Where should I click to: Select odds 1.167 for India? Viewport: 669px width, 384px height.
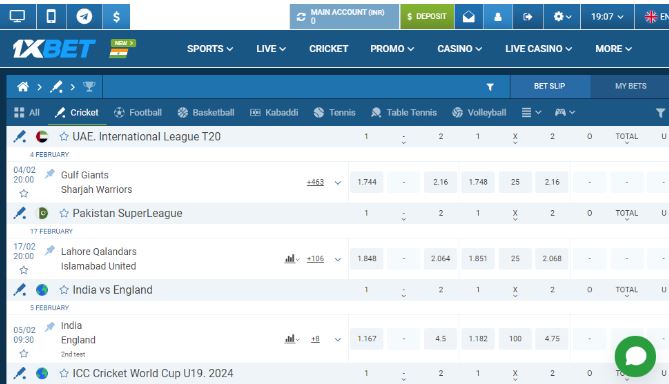point(367,339)
